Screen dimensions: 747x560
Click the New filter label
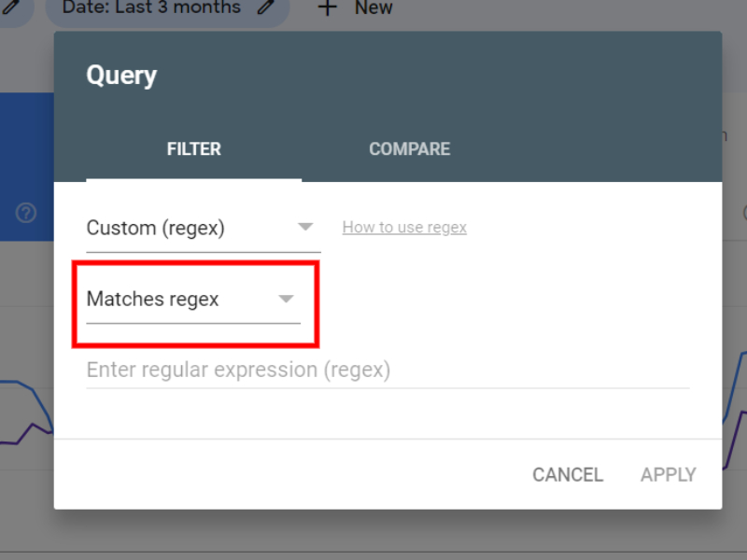[373, 8]
